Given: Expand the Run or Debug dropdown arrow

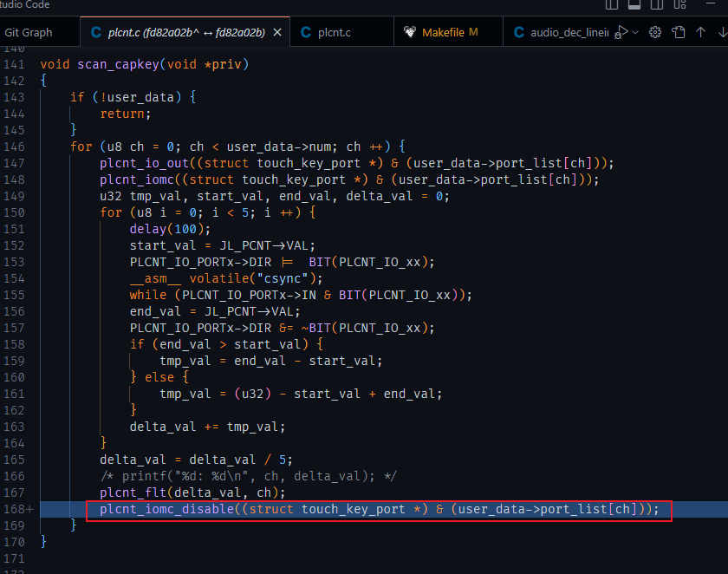Looking at the screenshot, I should point(635,32).
